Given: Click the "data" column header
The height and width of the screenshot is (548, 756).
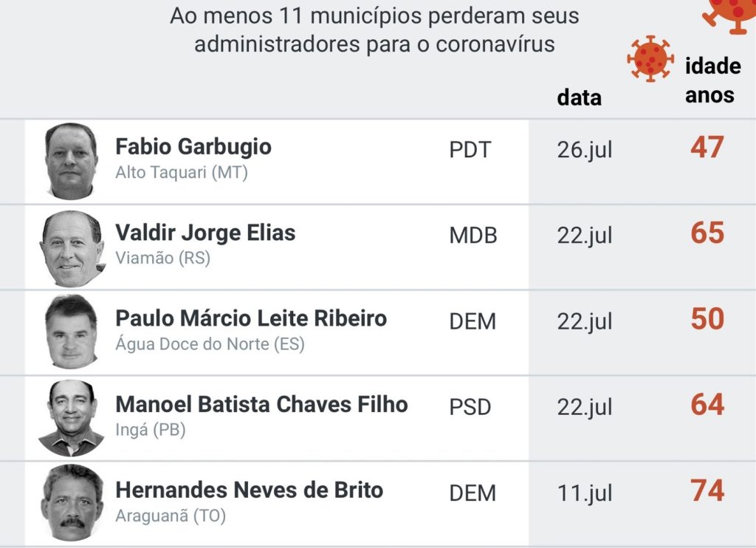Looking at the screenshot, I should 579,97.
